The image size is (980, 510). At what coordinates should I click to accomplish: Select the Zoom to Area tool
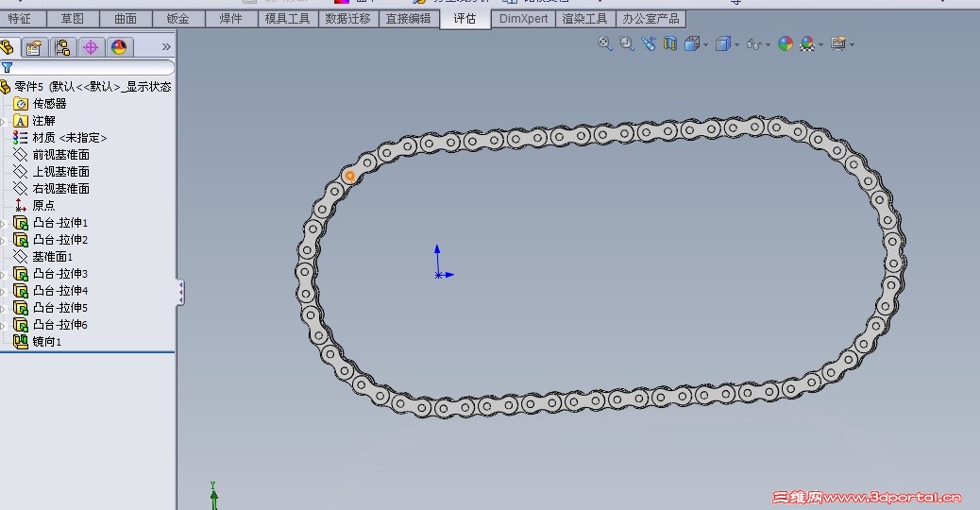(x=626, y=43)
